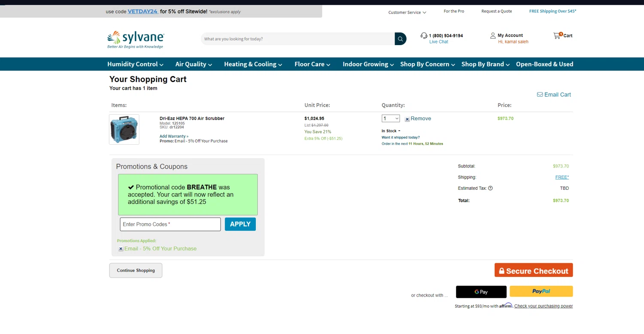Open For the Pro link

pos(454,11)
